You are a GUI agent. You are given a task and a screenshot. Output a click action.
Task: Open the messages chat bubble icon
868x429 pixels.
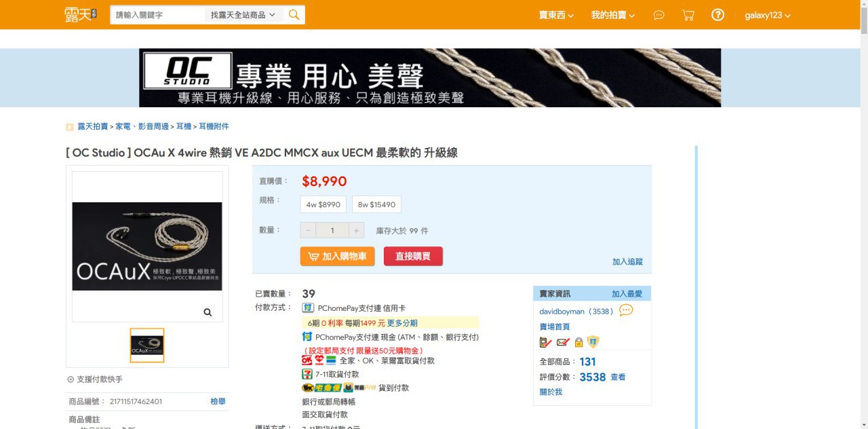[658, 15]
